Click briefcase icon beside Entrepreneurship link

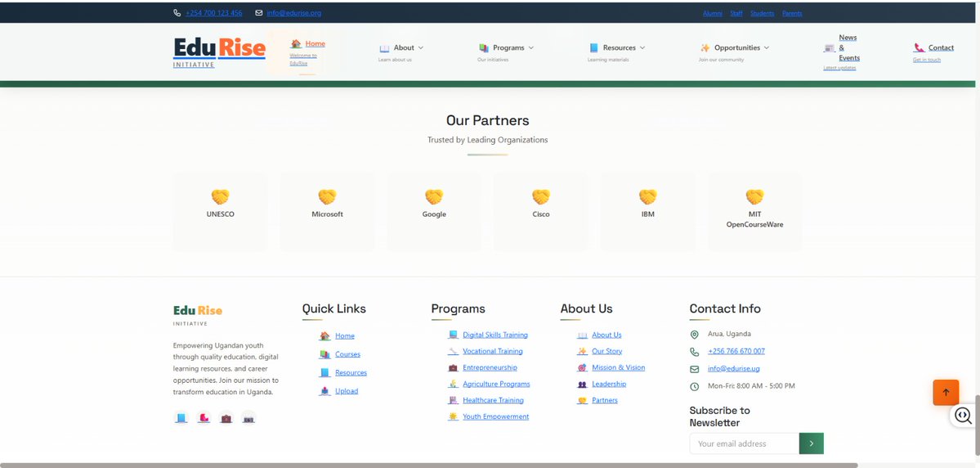pos(453,368)
